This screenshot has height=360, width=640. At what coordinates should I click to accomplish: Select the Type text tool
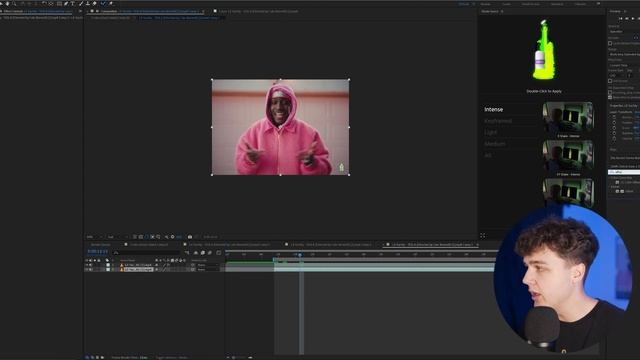tap(73, 3)
